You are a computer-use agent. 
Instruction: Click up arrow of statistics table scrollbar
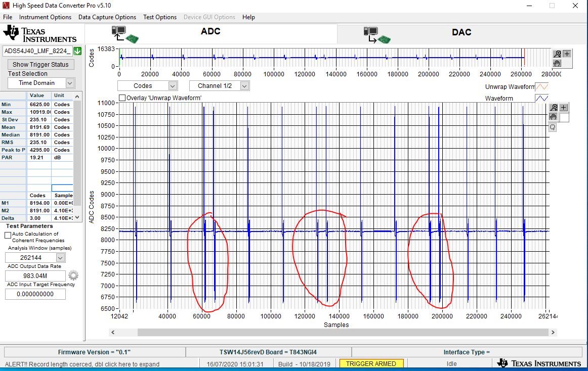pyautogui.click(x=77, y=97)
